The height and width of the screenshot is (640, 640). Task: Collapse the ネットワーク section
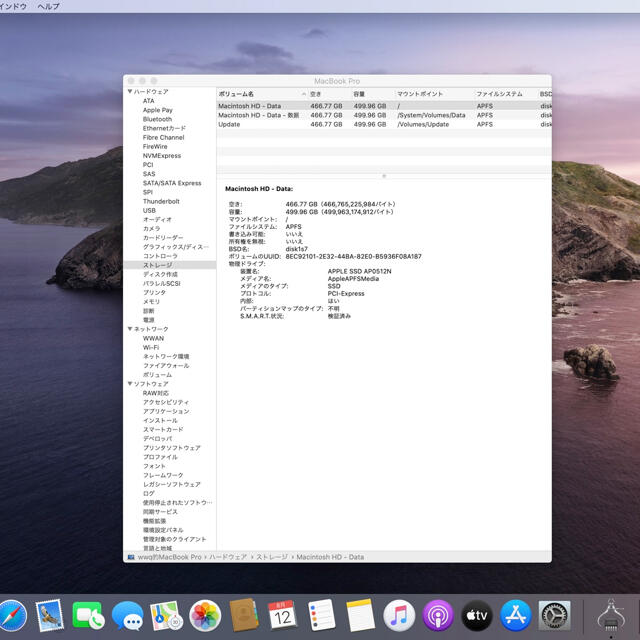click(130, 329)
